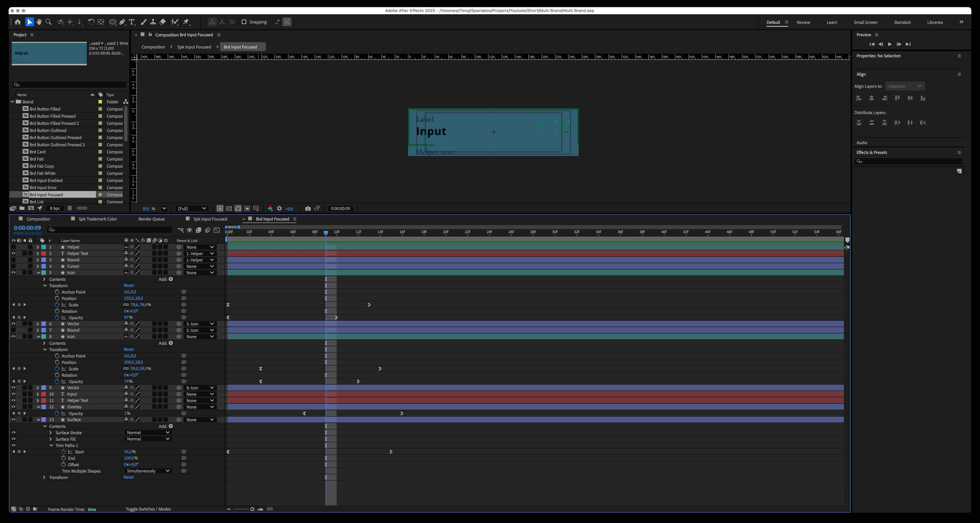Viewport: 980px width, 523px height.
Task: Open magnification dropdown at 355%
Action: pos(164,208)
